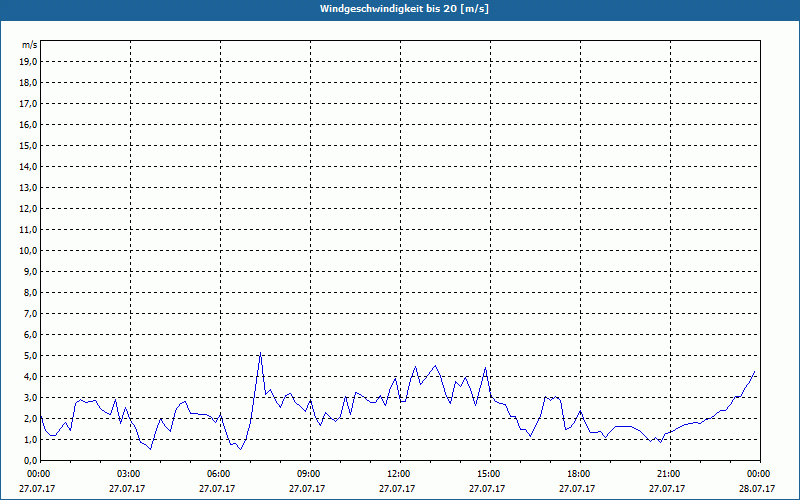Select the '06:00' x-axis time label
Image resolution: width=800 pixels, height=500 pixels.
(219, 474)
